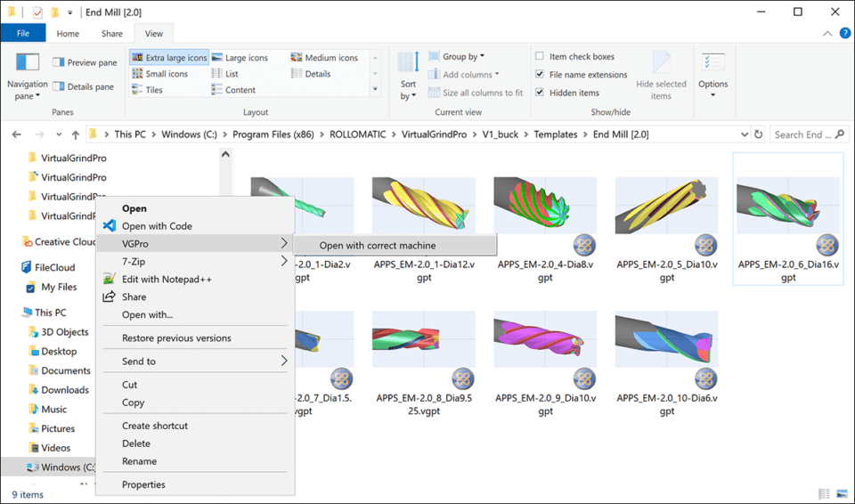855x504 pixels.
Task: Refresh the End Mill folder view
Action: coord(758,134)
